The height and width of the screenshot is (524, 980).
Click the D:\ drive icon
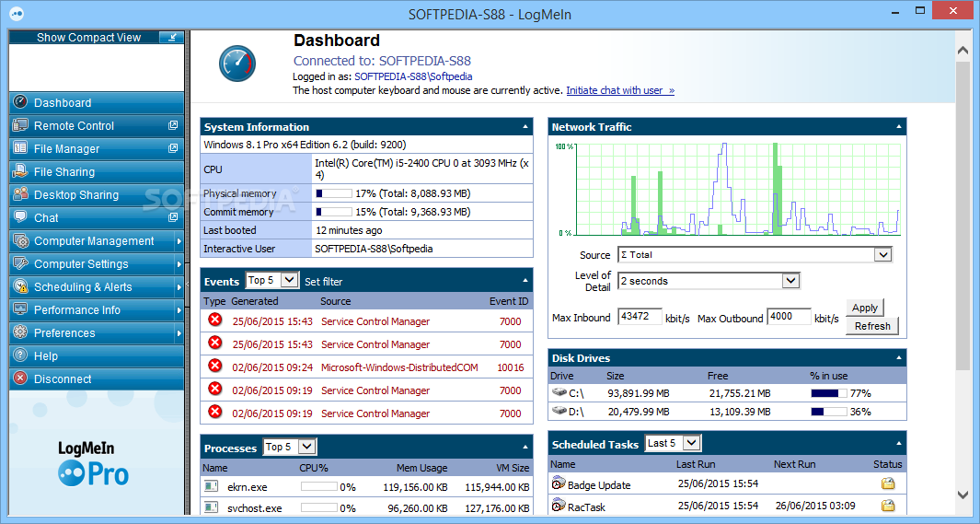click(x=559, y=411)
